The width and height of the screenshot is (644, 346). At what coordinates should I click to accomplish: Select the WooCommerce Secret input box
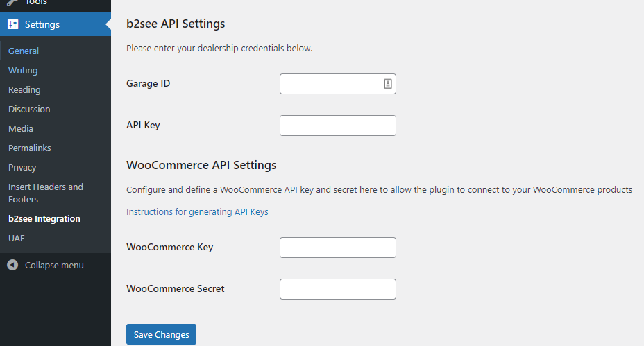click(x=337, y=289)
